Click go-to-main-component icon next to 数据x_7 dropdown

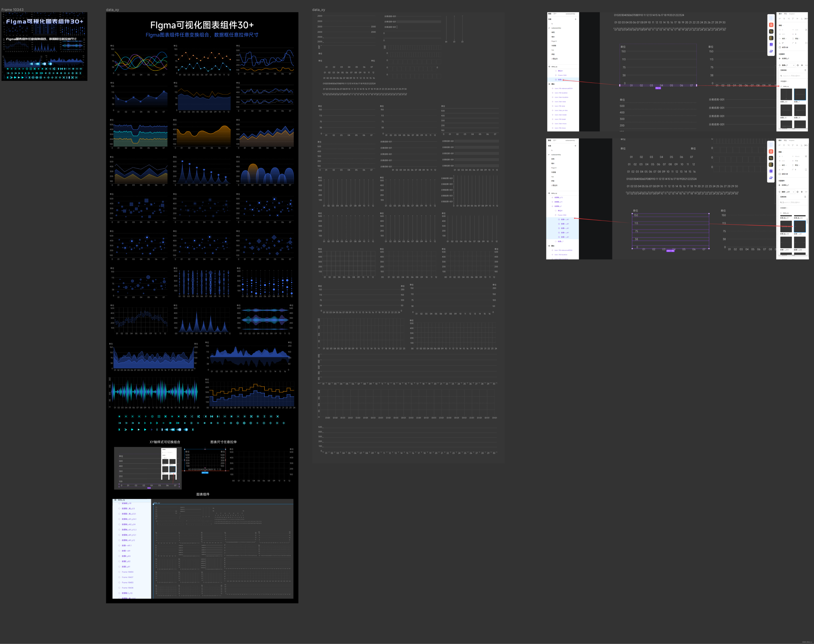point(802,65)
